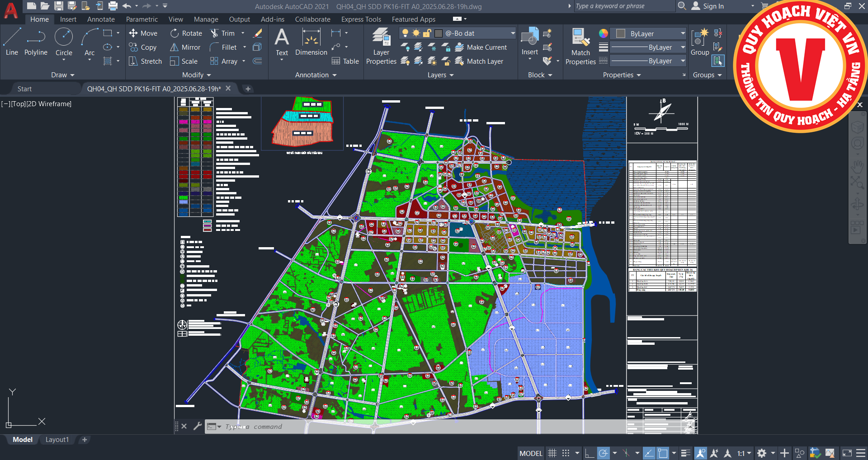Screen dimensions: 868x460
Task: Toggle layer on/off lightbulb icon
Action: tap(405, 33)
